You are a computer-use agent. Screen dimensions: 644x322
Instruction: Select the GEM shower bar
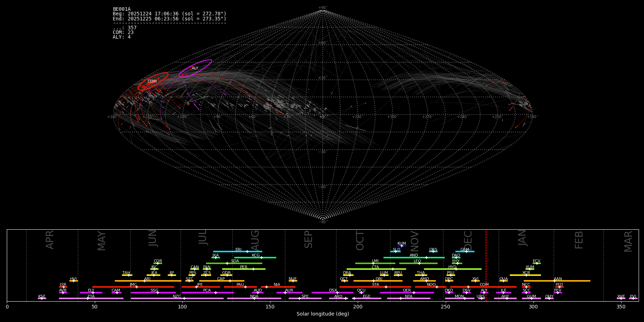pos(465,252)
